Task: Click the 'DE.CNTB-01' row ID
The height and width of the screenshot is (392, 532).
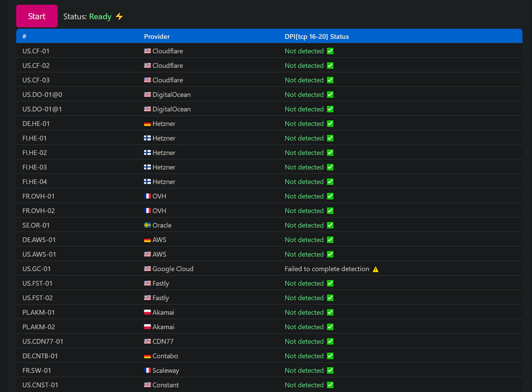Action: pos(40,356)
